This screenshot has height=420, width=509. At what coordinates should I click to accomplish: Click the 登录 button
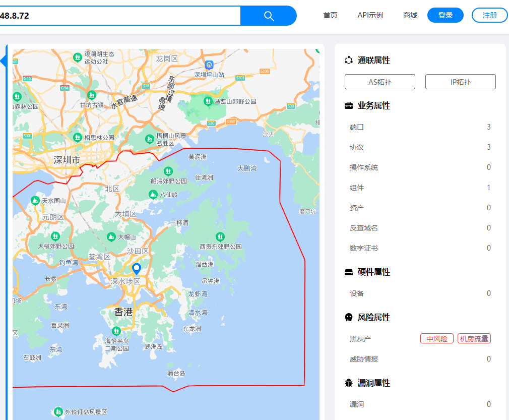pos(445,15)
